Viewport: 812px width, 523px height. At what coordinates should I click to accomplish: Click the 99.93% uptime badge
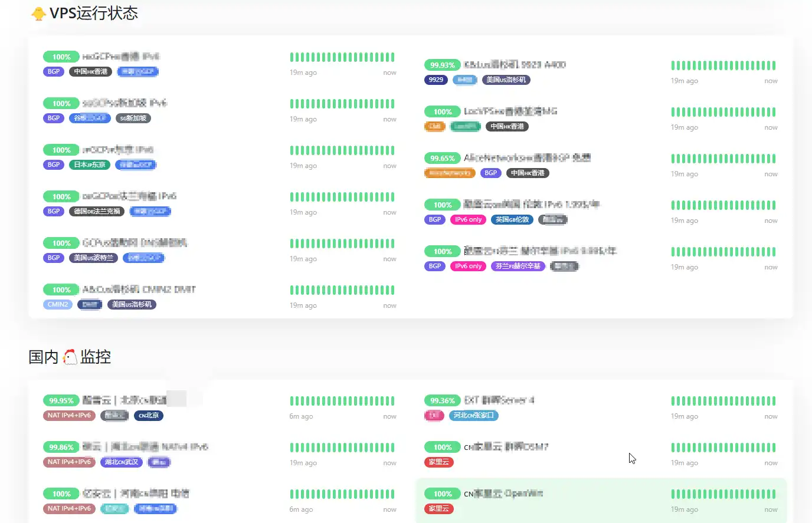pyautogui.click(x=442, y=65)
